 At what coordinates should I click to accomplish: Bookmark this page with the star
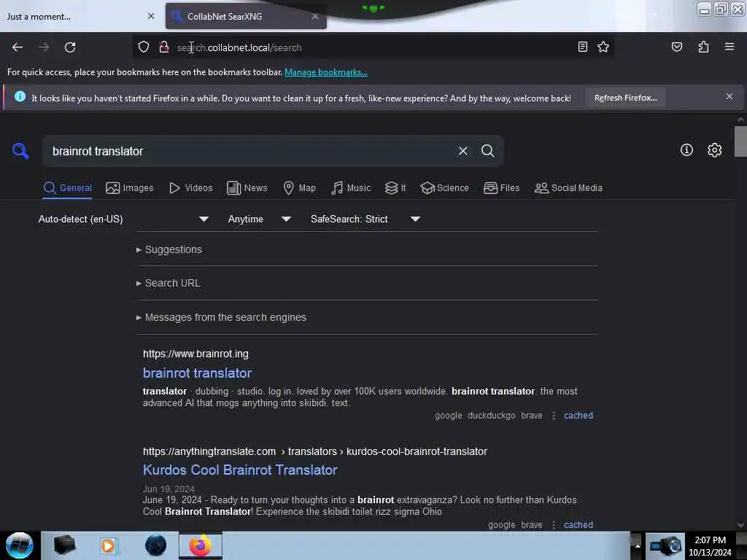pos(603,47)
